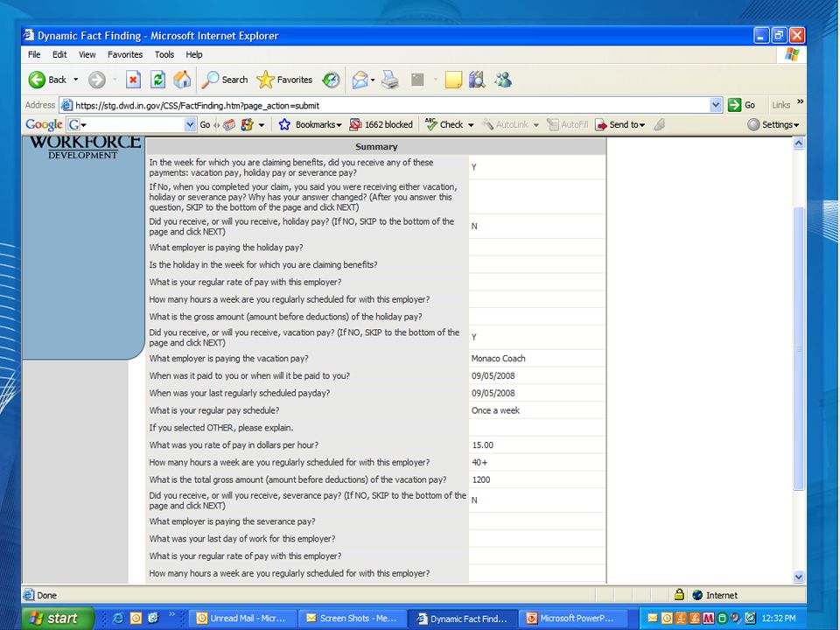Image resolution: width=840 pixels, height=630 pixels.
Task: Click the Google toolbar Go button
Action: (x=205, y=125)
